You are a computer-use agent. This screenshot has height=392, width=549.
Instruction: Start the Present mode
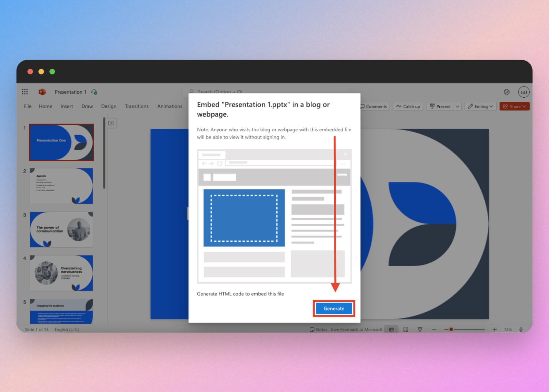[440, 106]
